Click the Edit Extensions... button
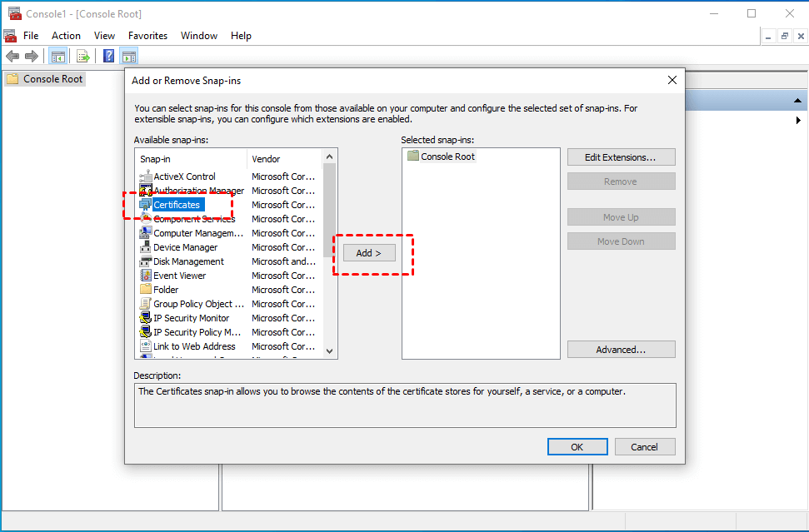 (622, 157)
